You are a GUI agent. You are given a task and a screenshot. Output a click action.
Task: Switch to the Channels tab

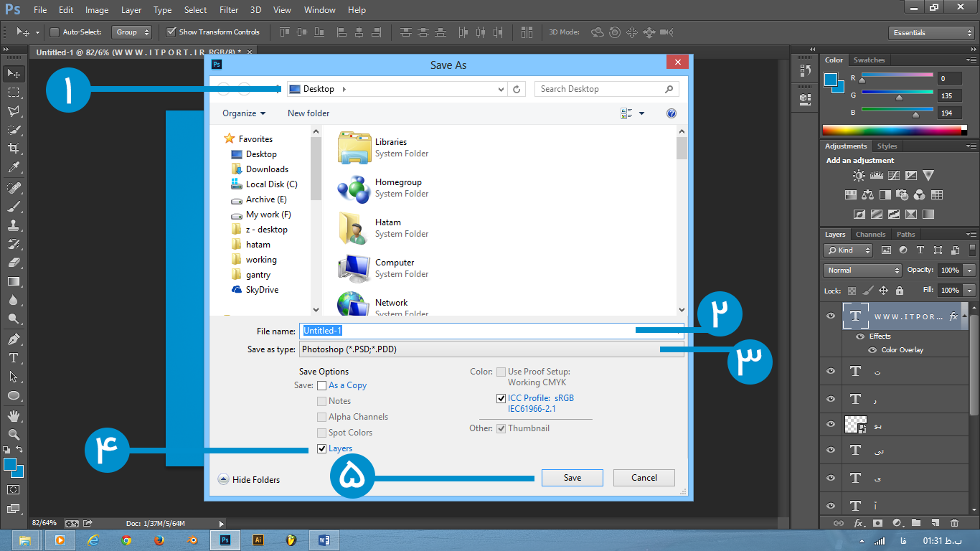click(871, 235)
